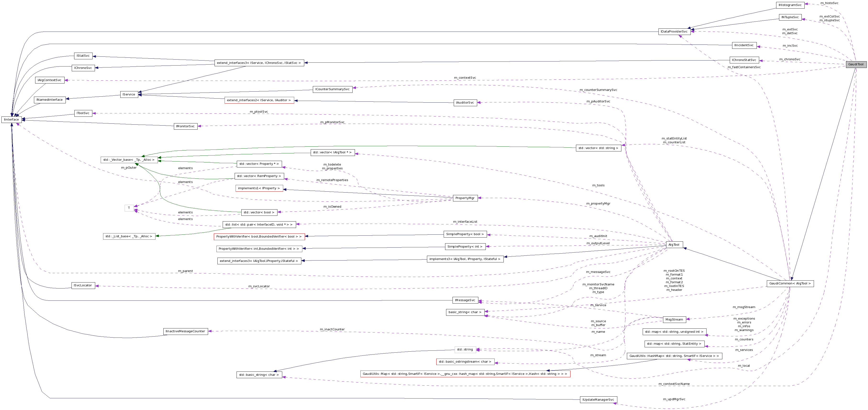Click the IInactiveMessageCounter node
Image resolution: width=868 pixels, height=410 pixels.
point(186,331)
